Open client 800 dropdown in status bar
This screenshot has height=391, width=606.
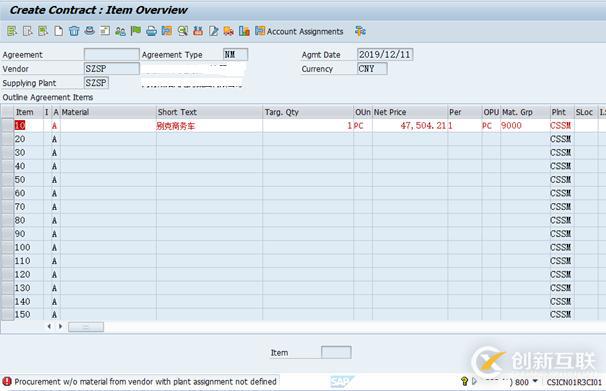535,381
